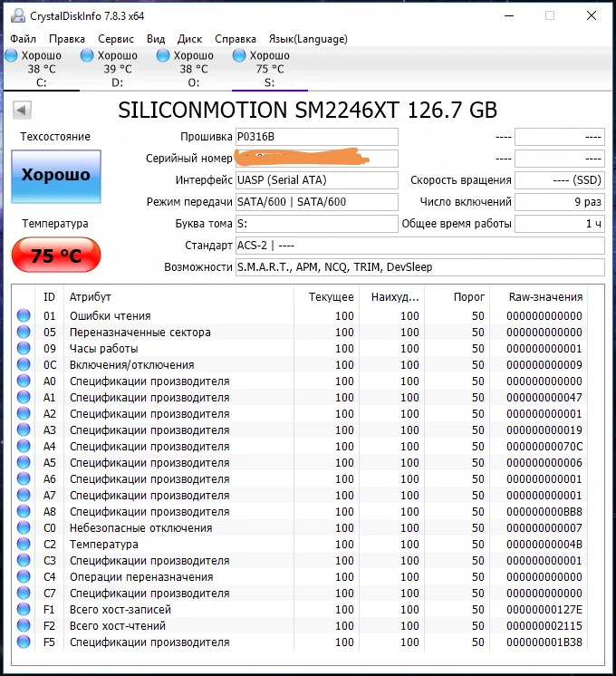The width and height of the screenshot is (616, 676).
Task: Click raw value 00000000127E
Action: 544,610
